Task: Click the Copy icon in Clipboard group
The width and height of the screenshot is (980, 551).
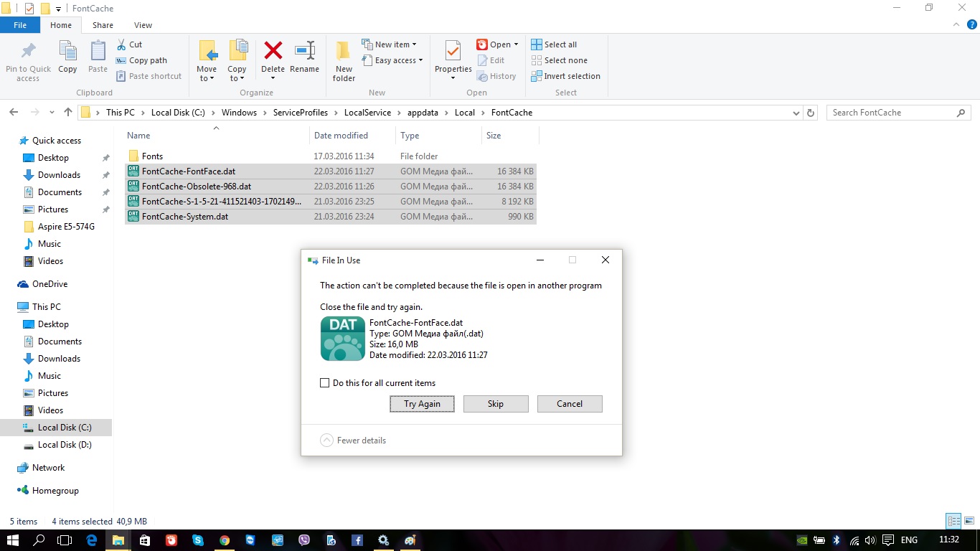Action: click(67, 51)
